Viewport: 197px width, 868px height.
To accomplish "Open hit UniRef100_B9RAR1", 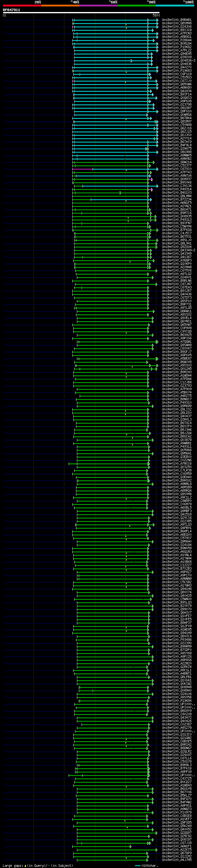I will (x=176, y=20).
